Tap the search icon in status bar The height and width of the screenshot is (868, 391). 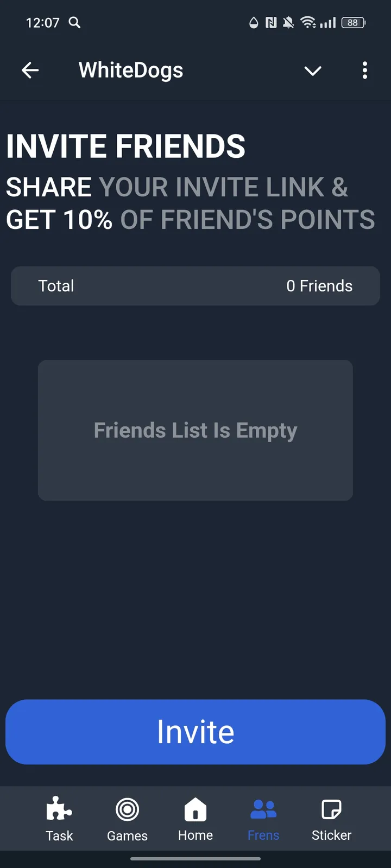(x=74, y=22)
